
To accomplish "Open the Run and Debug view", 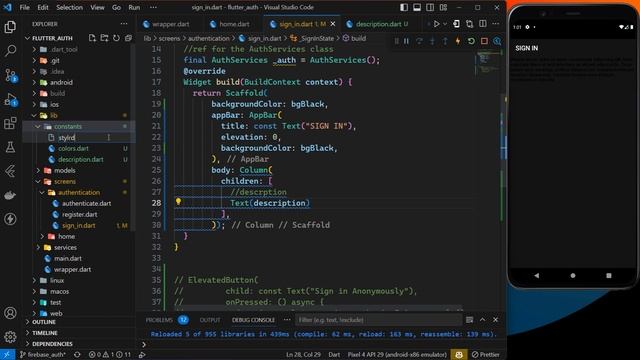I will click(x=10, y=99).
